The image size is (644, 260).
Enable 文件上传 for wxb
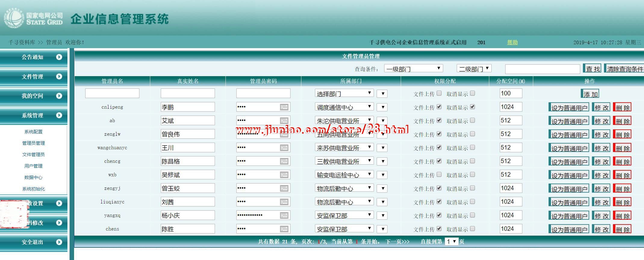(x=439, y=175)
